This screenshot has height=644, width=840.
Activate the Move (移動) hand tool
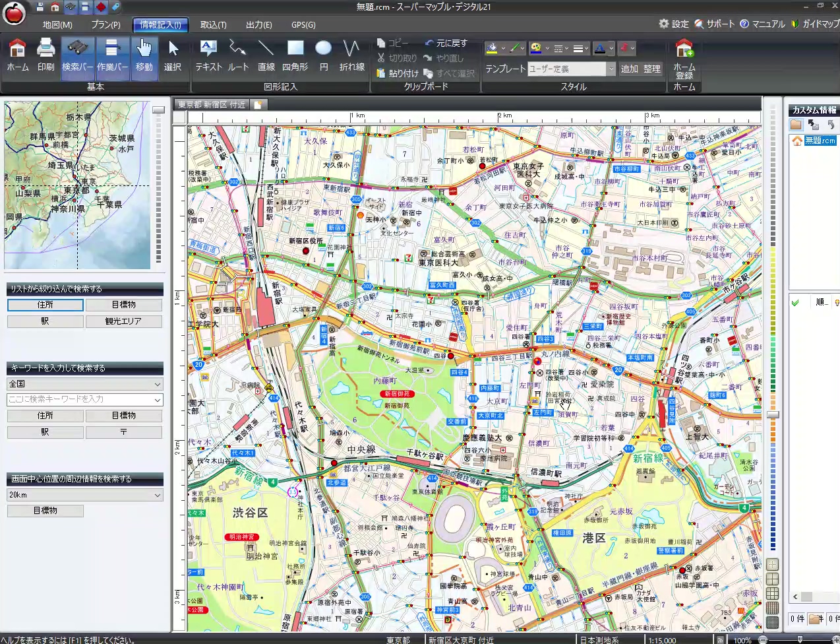[144, 58]
